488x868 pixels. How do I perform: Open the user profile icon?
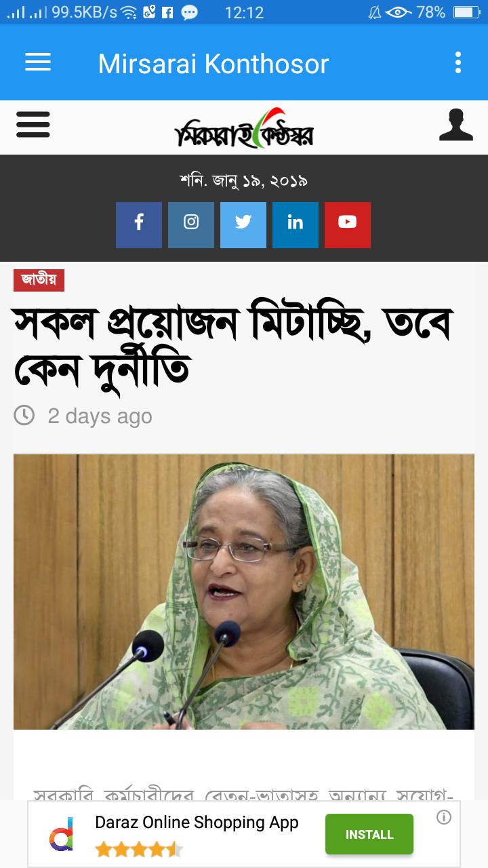click(456, 125)
